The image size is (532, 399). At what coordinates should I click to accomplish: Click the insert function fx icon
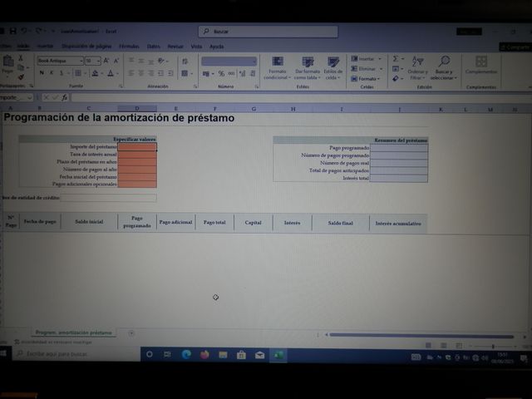point(64,97)
